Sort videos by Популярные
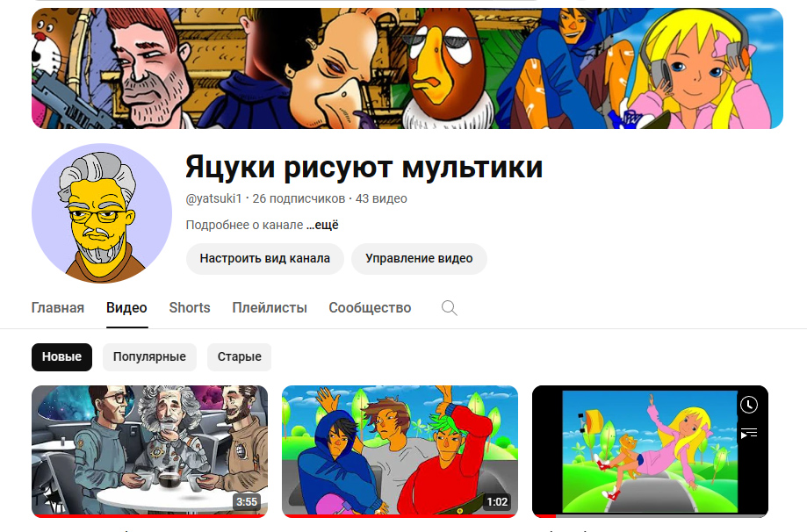This screenshot has width=807, height=532. [x=149, y=357]
